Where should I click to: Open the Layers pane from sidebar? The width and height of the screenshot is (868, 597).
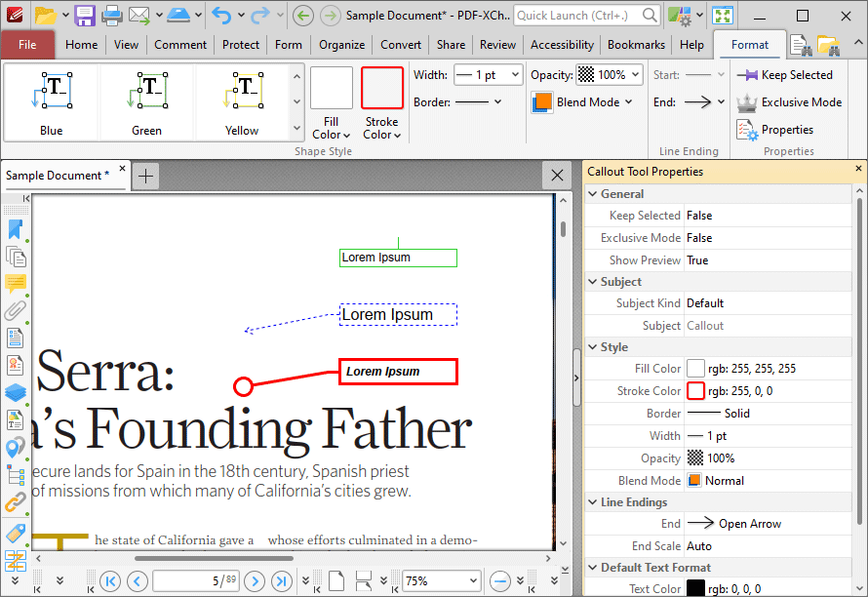[x=15, y=392]
